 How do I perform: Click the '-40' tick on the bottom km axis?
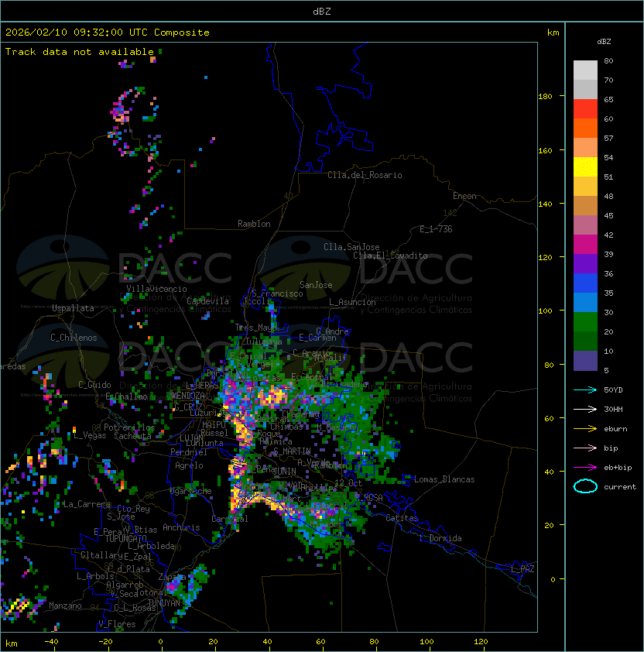tap(51, 642)
